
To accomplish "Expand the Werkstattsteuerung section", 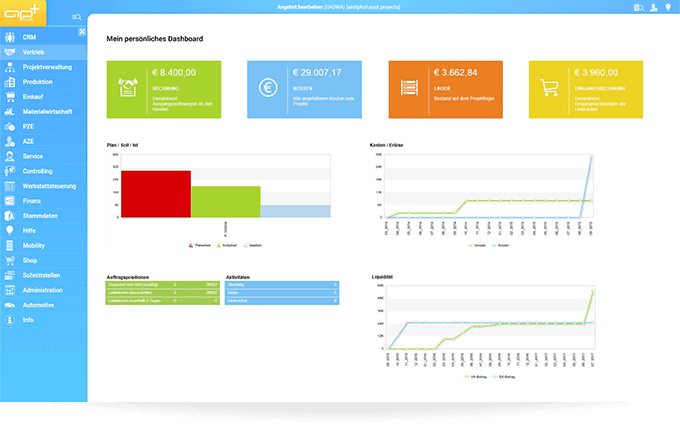I will coord(48,186).
